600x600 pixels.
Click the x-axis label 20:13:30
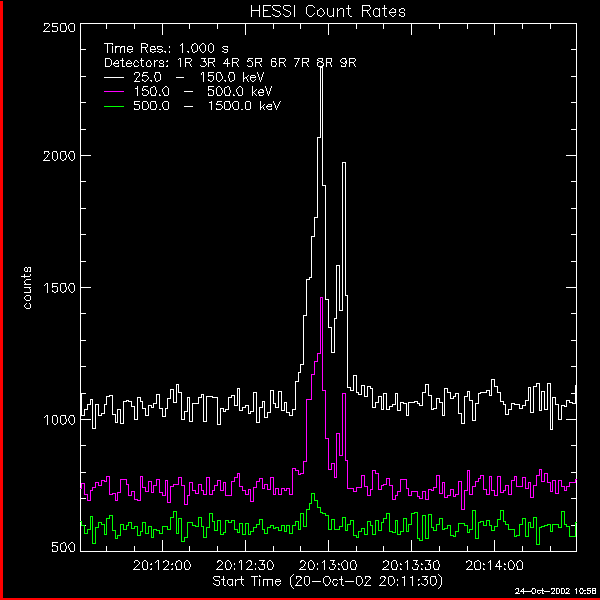tap(411, 565)
